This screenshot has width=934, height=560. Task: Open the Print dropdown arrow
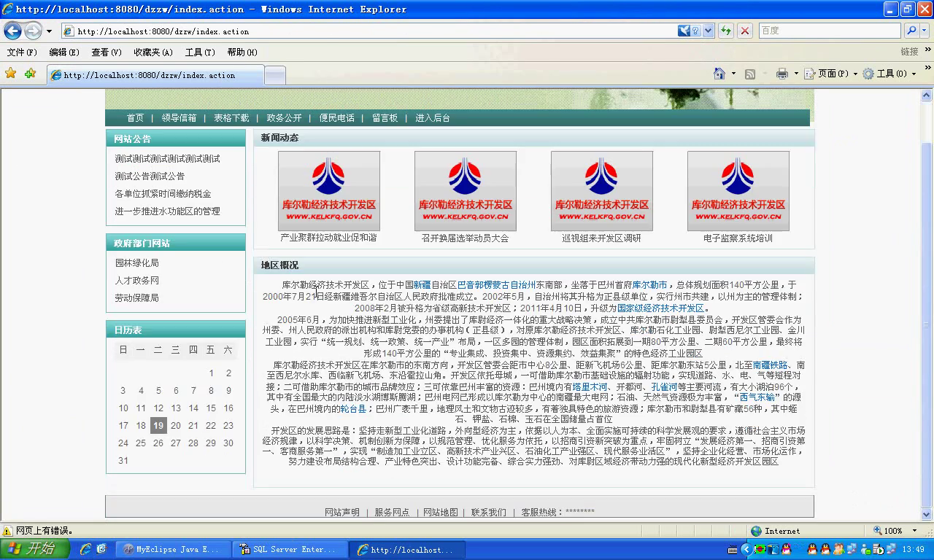point(795,74)
